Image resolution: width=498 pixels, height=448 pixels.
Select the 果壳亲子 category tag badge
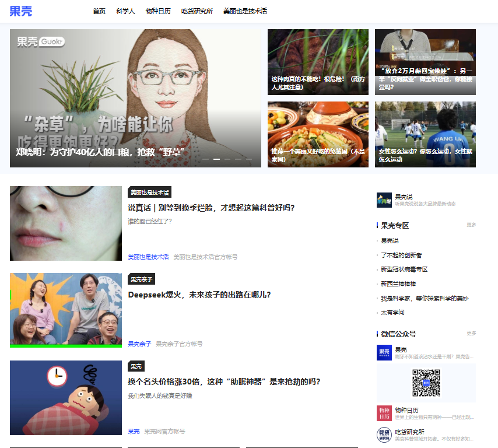click(141, 279)
